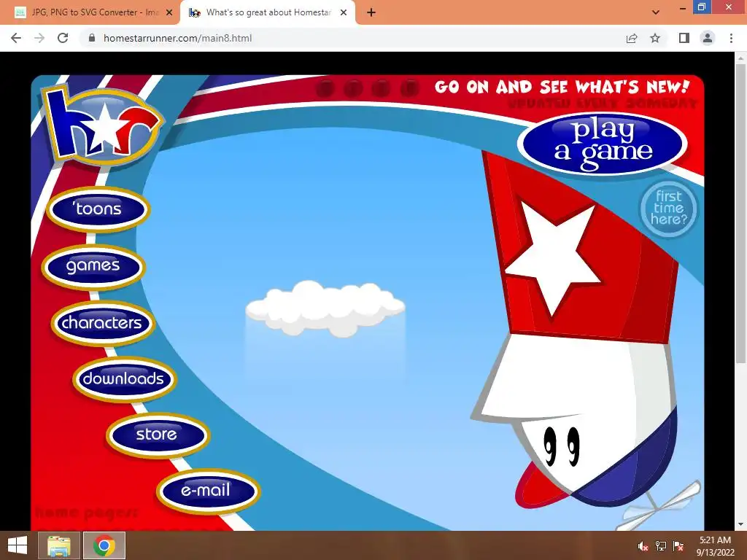747x560 pixels.
Task: Open the e-mail section button
Action: (208, 491)
